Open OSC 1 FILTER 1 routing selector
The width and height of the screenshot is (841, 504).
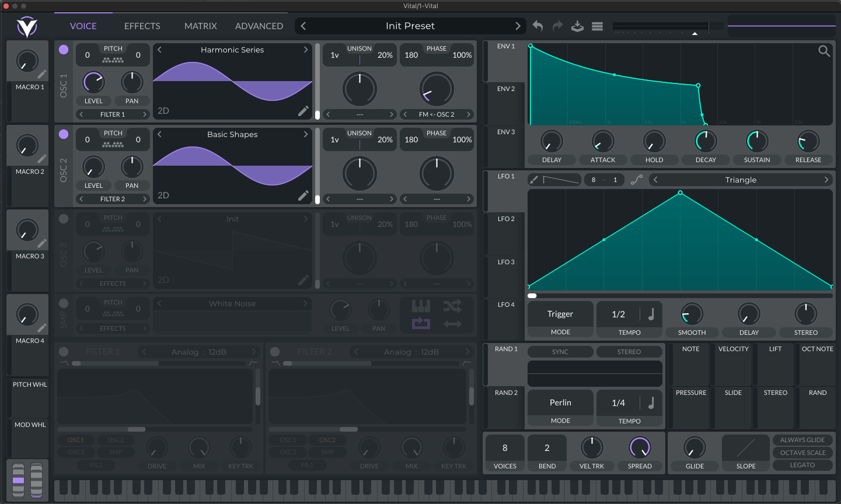click(113, 114)
